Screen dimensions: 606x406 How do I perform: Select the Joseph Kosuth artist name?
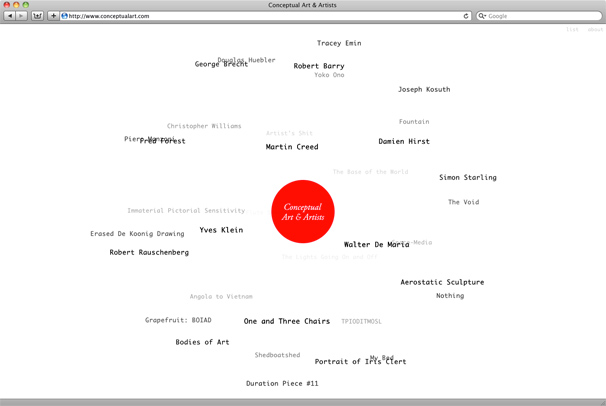[x=424, y=90]
